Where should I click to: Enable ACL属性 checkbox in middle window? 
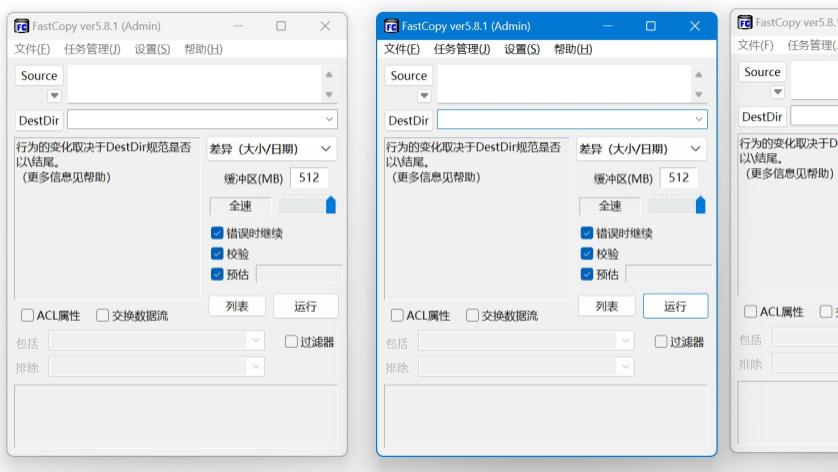[x=397, y=315]
